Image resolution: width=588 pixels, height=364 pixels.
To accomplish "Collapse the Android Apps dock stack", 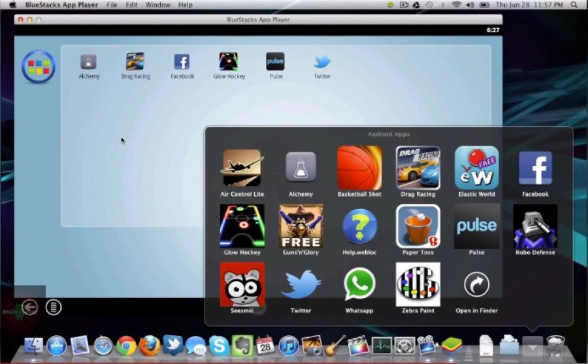I will pos(532,346).
